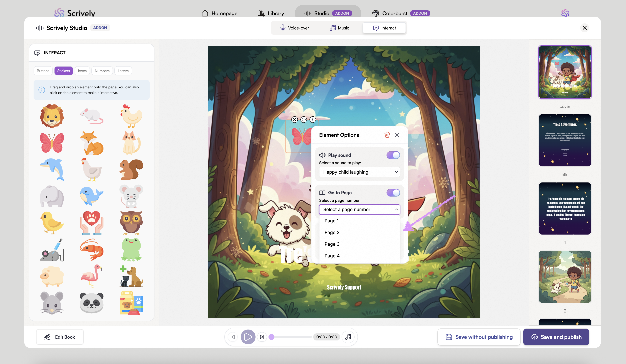The height and width of the screenshot is (364, 626).
Task: Click the panda sticker
Action: (91, 303)
